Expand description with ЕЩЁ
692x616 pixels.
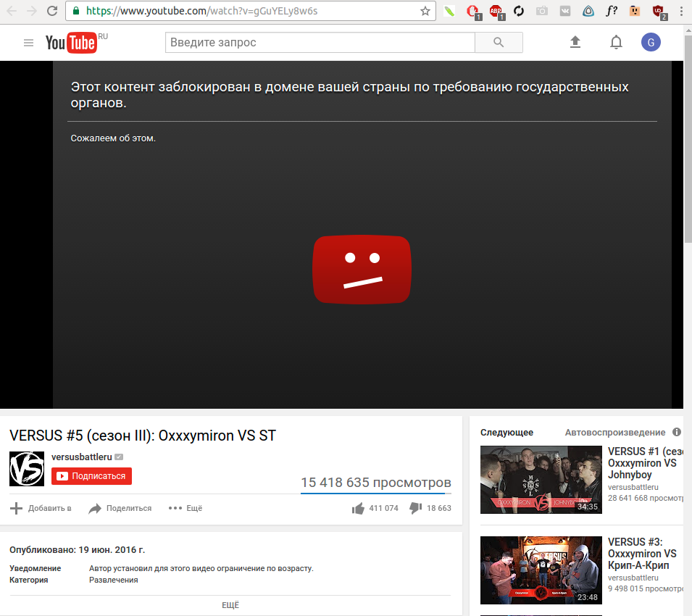point(230,605)
